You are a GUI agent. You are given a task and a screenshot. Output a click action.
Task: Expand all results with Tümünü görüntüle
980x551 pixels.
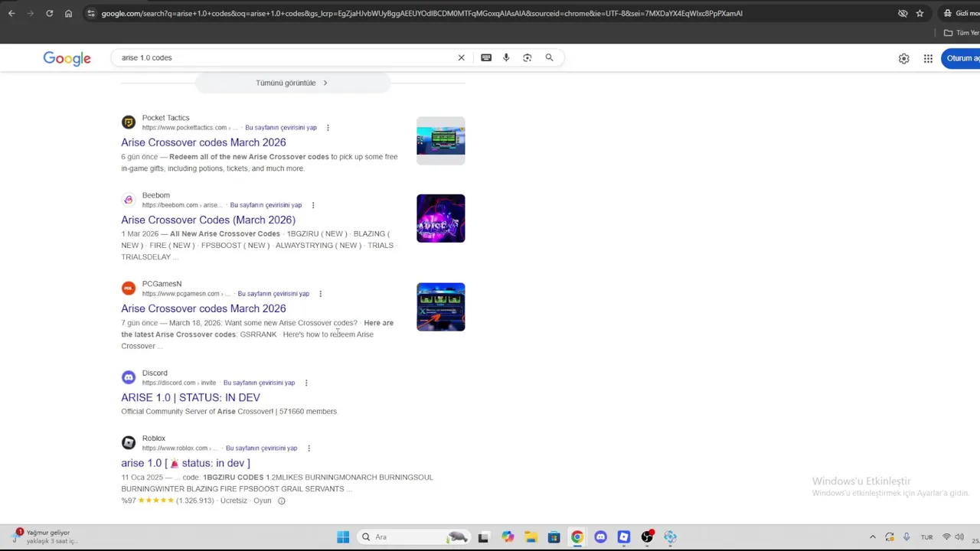(292, 83)
